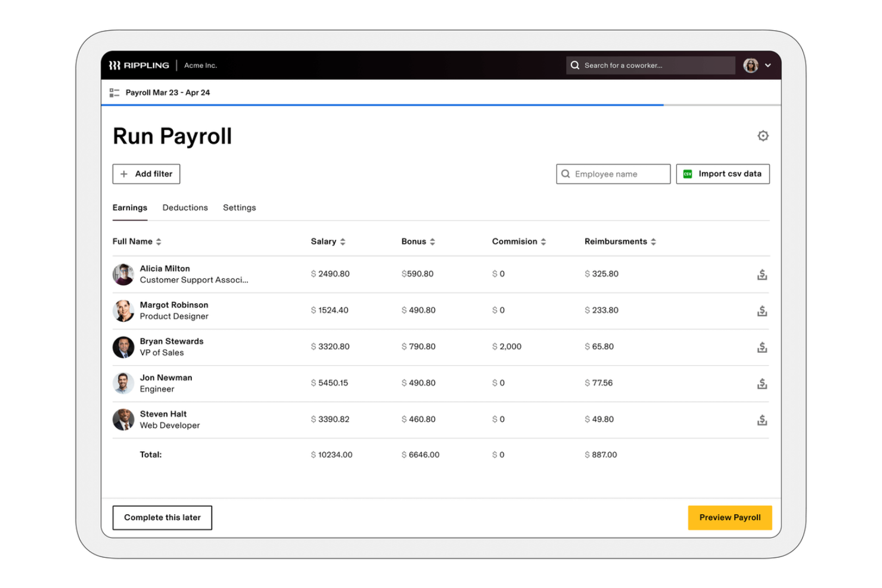The width and height of the screenshot is (882, 588).
Task: Sort table by Bonus column
Action: [418, 241]
